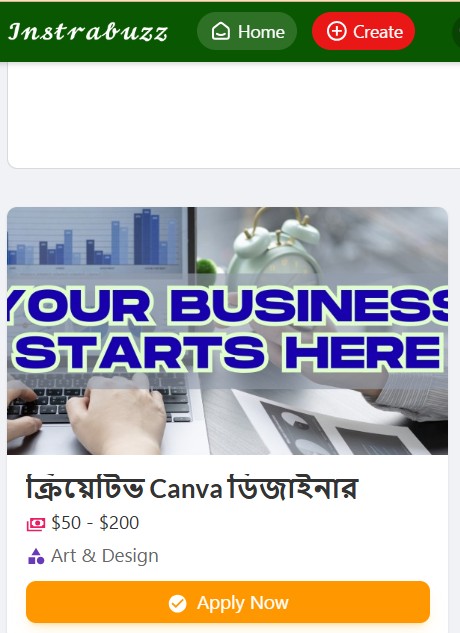This screenshot has height=633, width=460.
Task: Open the job banner image thumbnail
Action: coord(227,331)
